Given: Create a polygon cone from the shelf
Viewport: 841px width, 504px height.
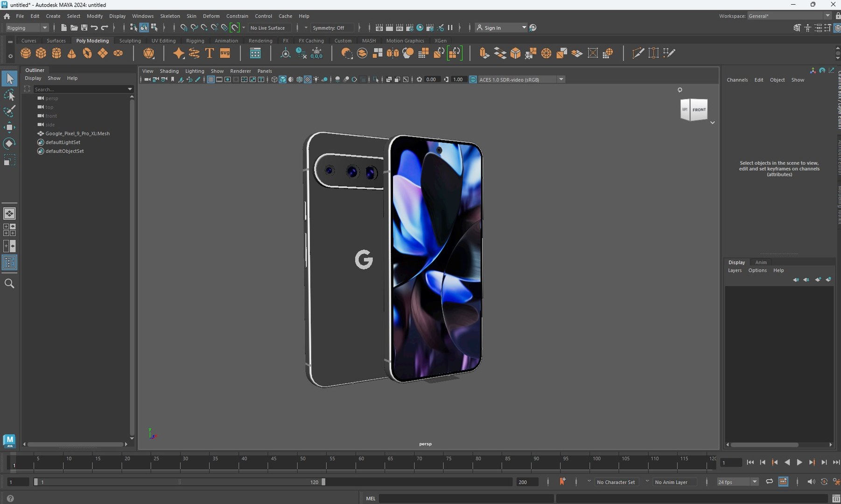Looking at the screenshot, I should coord(72,53).
